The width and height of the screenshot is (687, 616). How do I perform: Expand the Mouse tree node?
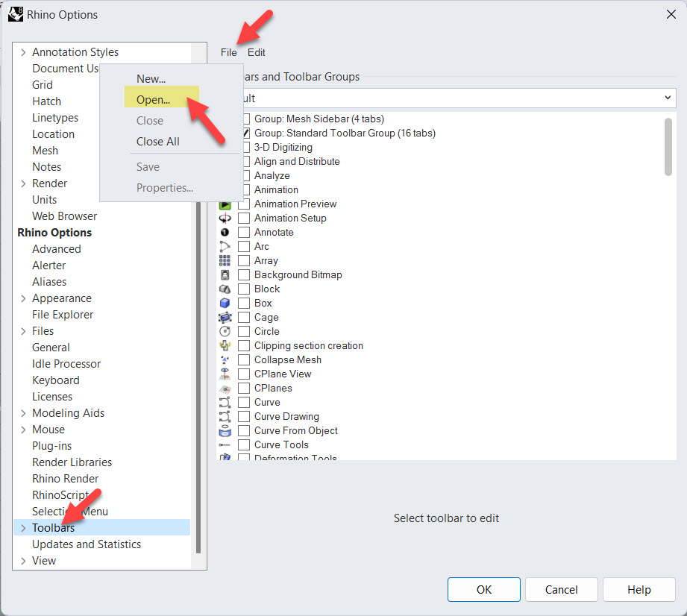(x=23, y=430)
